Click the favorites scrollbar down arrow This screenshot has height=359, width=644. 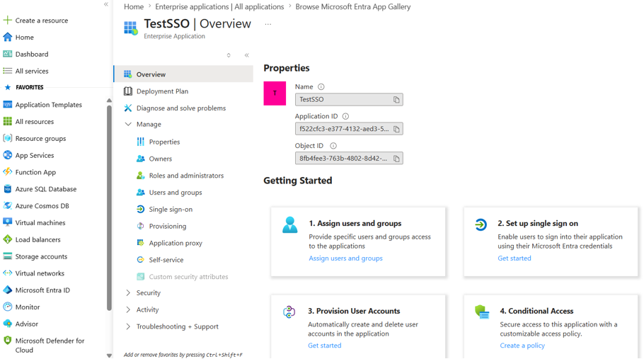[x=109, y=355]
